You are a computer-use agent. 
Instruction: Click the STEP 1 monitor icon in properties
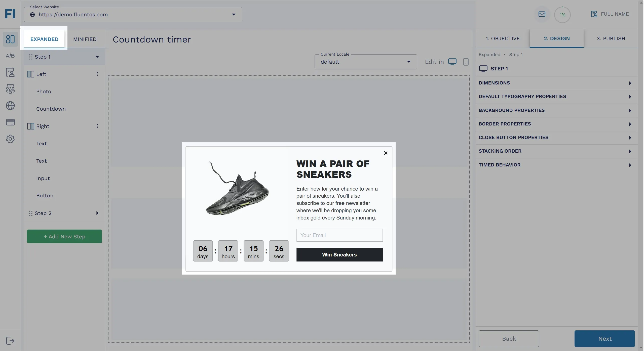483,69
